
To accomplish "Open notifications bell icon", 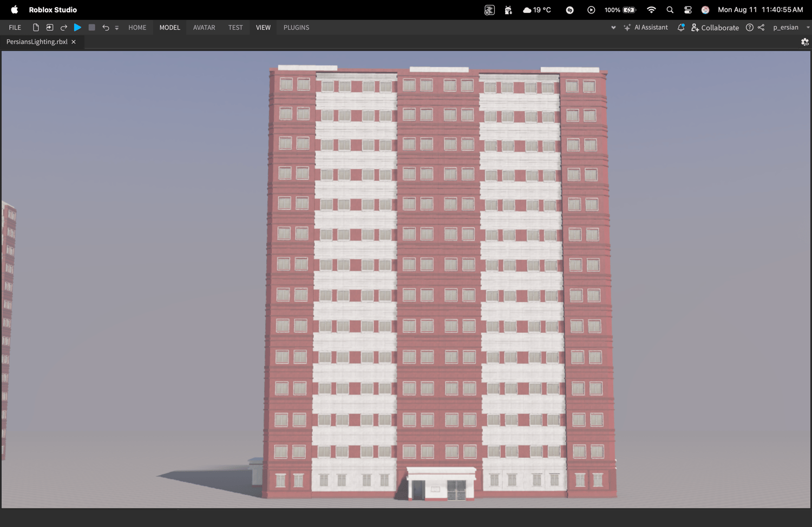I will coord(681,28).
